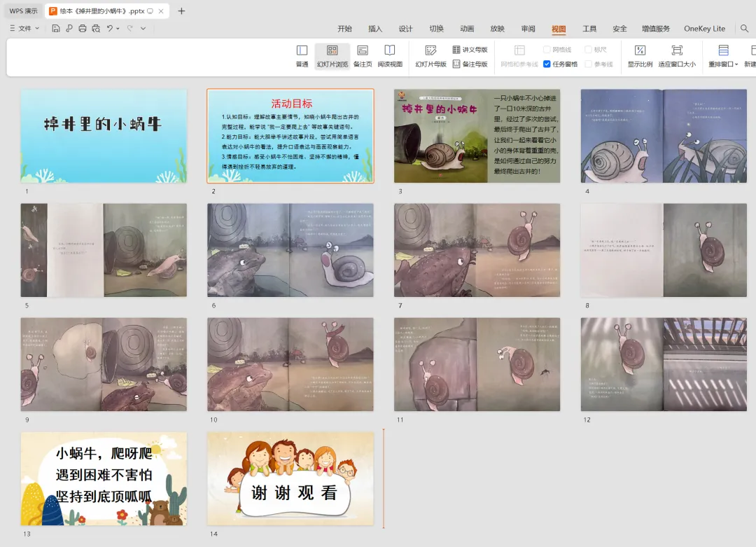The width and height of the screenshot is (756, 547).
Task: Select slide 1 title thumbnail 掉井里的小蜗牛
Action: click(x=104, y=136)
